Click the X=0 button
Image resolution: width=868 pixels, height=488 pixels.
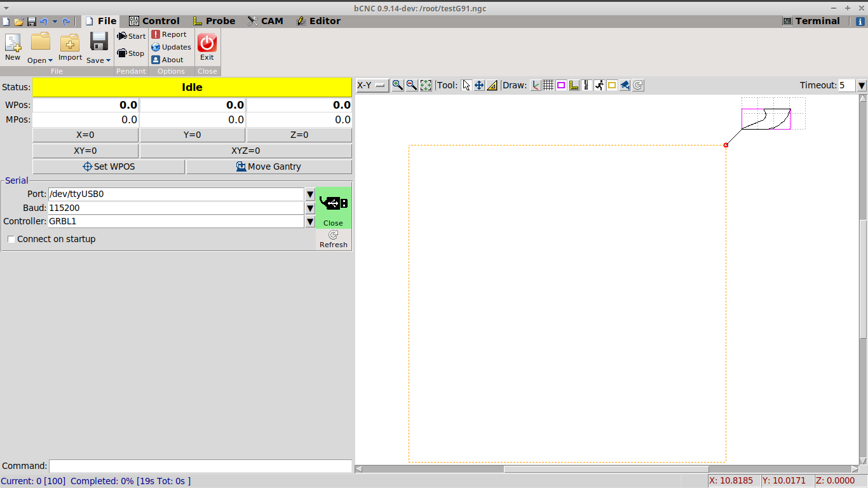click(85, 135)
